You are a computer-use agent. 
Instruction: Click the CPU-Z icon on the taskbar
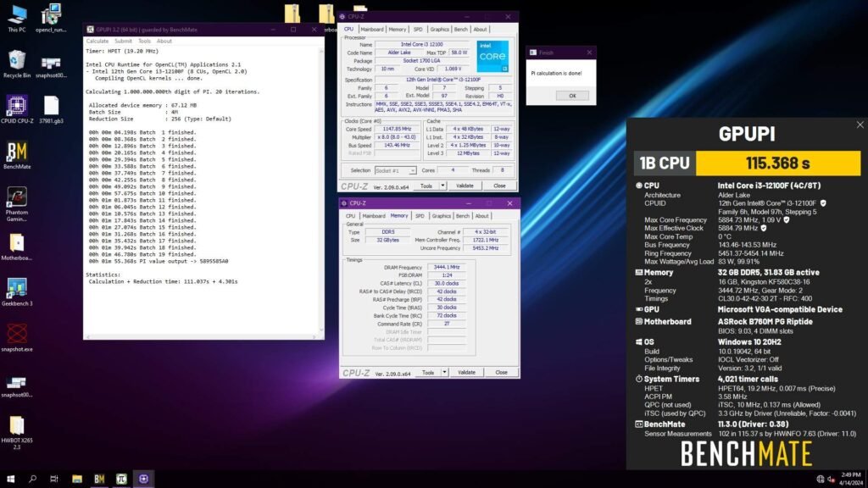point(144,479)
